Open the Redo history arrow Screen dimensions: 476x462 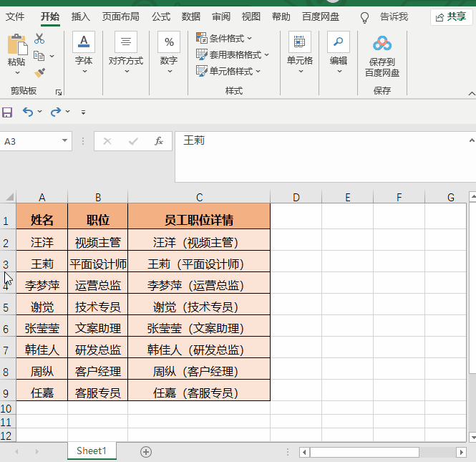click(68, 112)
